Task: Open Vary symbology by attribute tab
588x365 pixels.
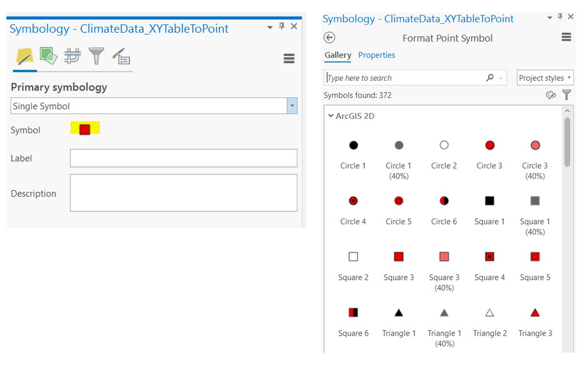Action: [x=48, y=56]
